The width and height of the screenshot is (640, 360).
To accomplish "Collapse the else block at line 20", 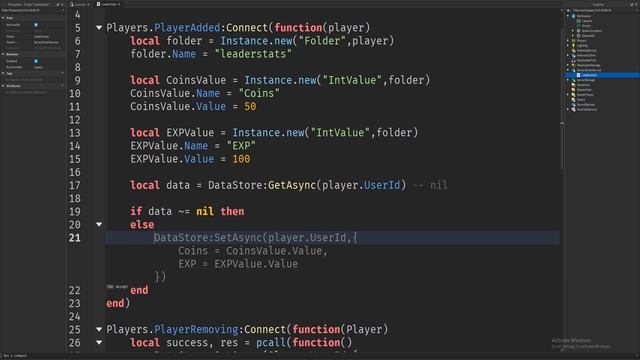I will [x=99, y=224].
